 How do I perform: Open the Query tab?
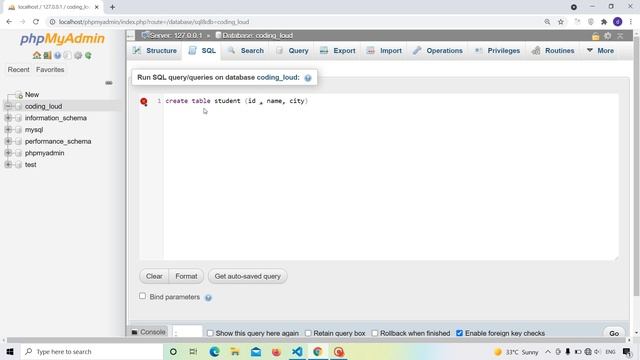pos(293,51)
